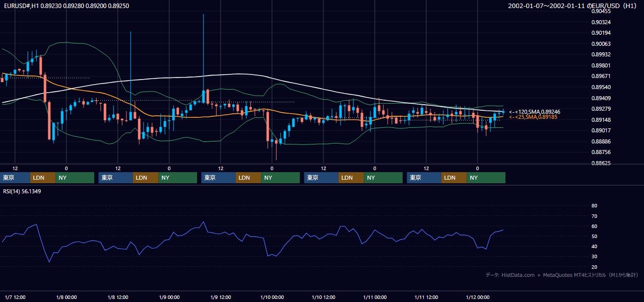Click the RSI 70 level label
This screenshot has width=644, height=302.
pos(594,216)
